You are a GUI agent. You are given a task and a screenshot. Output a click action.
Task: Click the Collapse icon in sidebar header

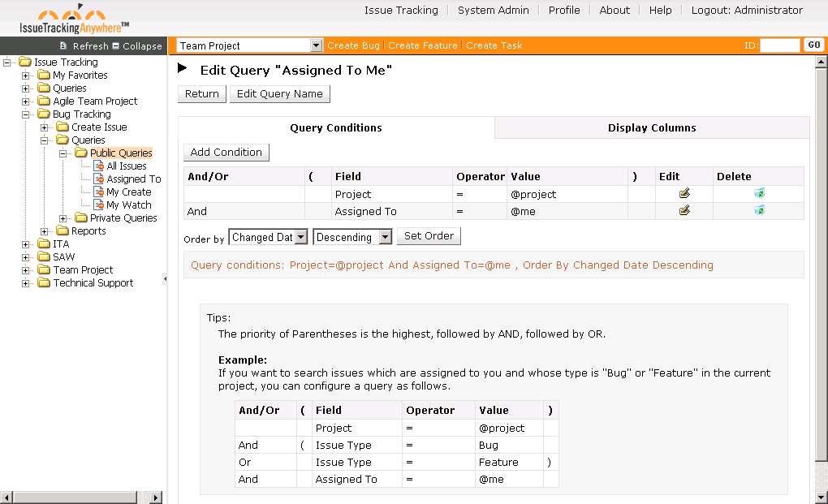click(116, 46)
